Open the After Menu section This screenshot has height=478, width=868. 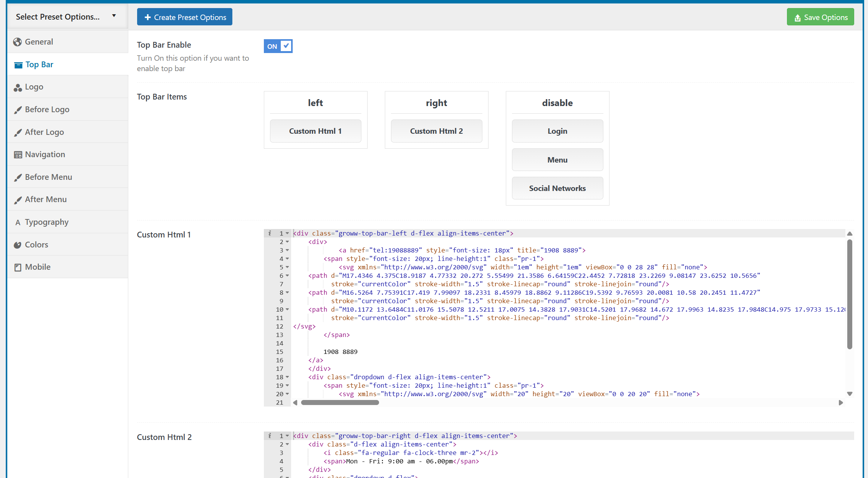(46, 199)
